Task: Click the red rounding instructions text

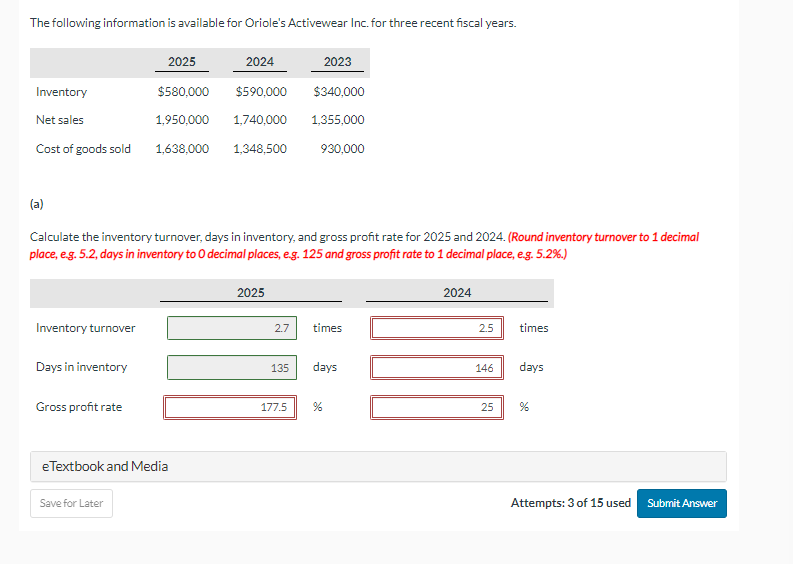Action: pos(364,245)
